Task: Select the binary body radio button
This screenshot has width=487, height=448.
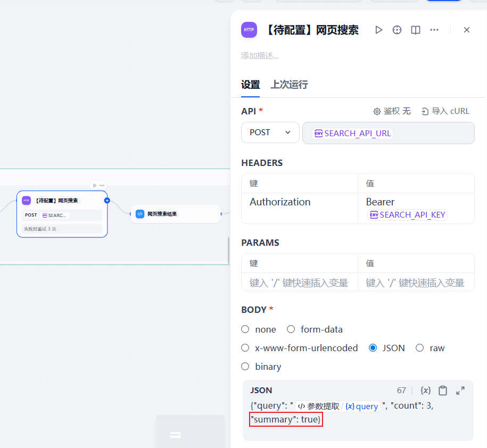Action: [x=245, y=367]
